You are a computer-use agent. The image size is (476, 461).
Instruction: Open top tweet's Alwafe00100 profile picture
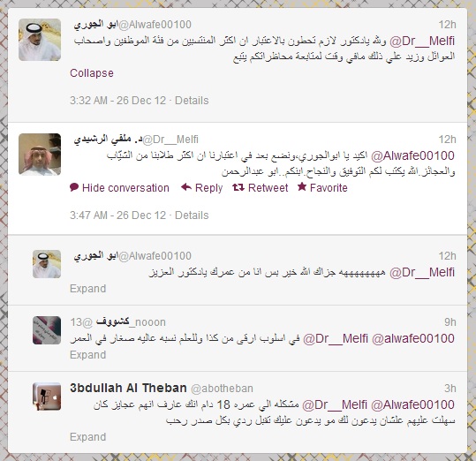(x=40, y=40)
